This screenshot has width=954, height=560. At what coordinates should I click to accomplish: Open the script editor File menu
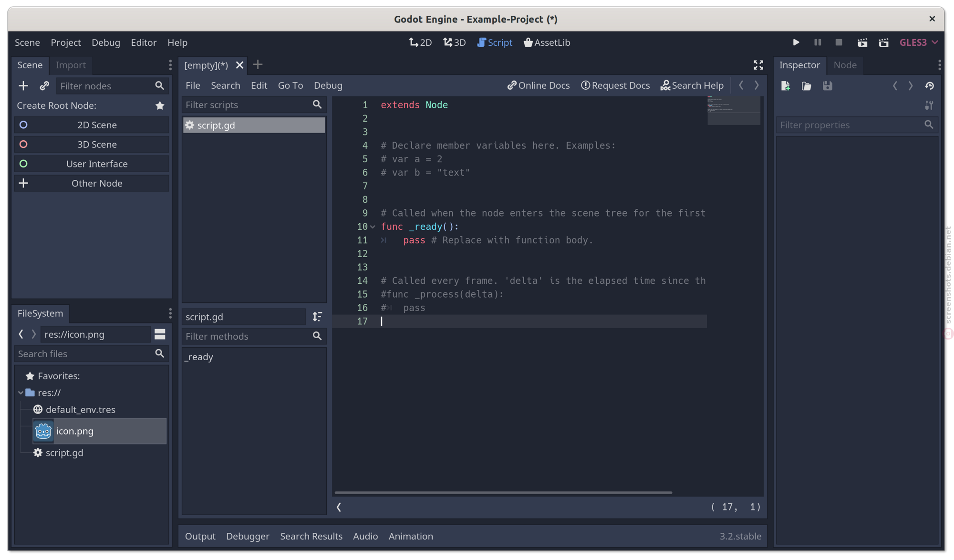[193, 85]
